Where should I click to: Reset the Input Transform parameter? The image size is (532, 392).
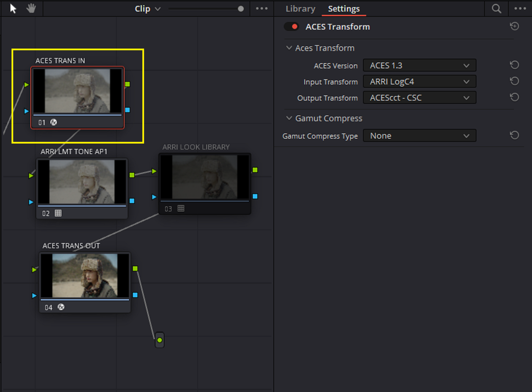(x=514, y=81)
